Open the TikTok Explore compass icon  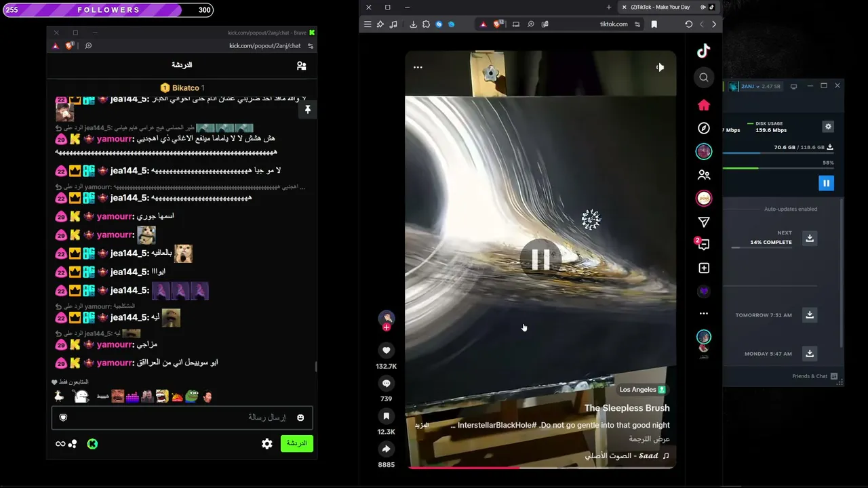click(x=704, y=128)
